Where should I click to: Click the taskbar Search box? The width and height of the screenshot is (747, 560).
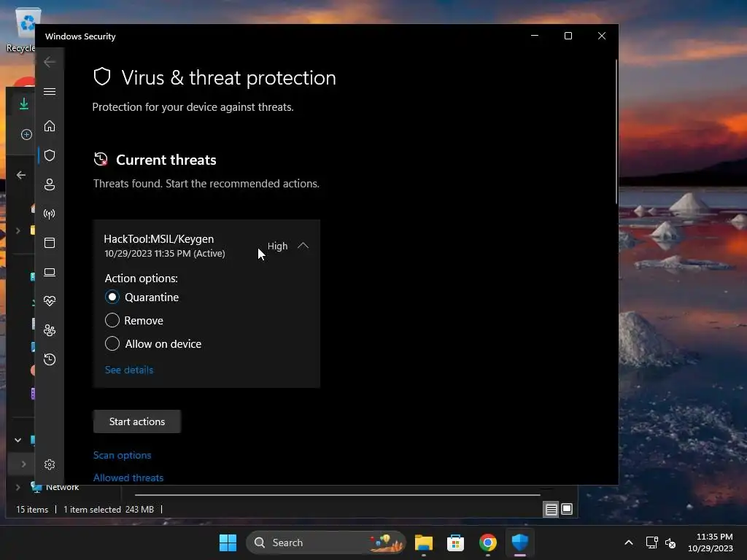pos(326,542)
